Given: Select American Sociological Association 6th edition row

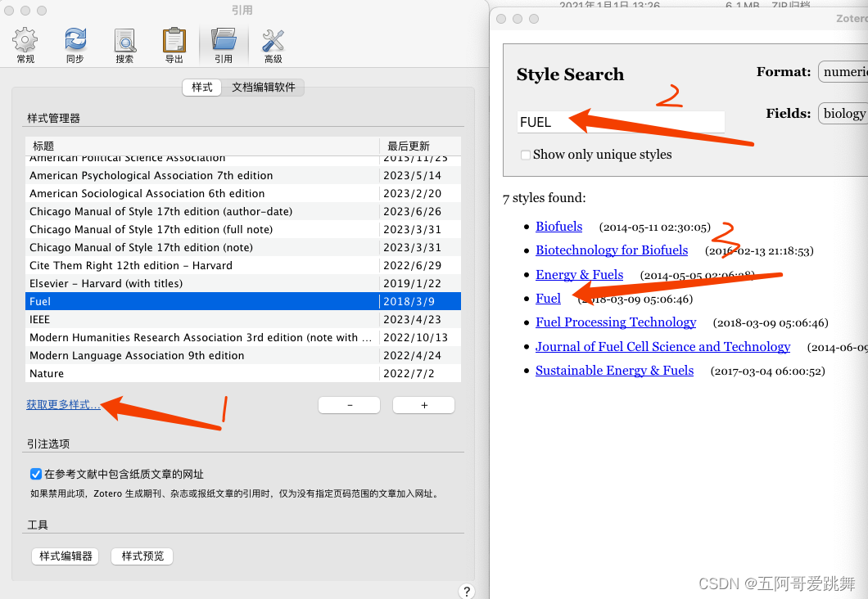Looking at the screenshot, I should point(243,194).
